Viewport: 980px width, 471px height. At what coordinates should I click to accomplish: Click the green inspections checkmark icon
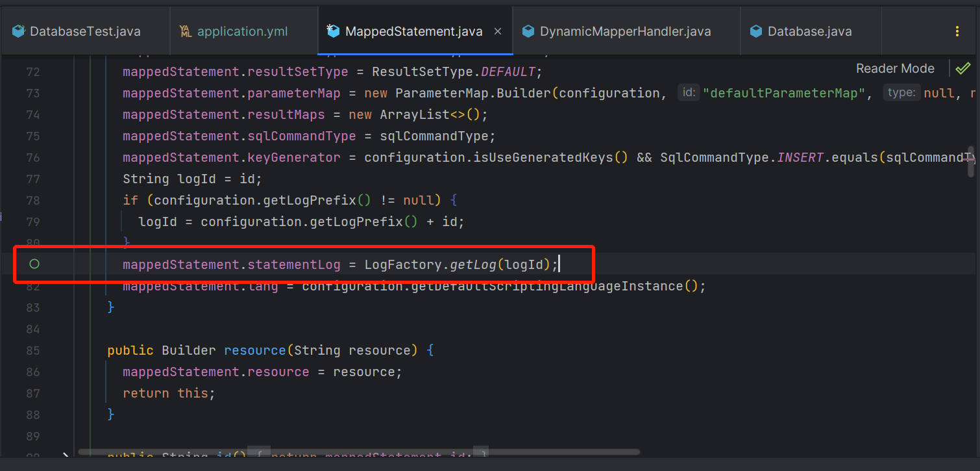pos(963,68)
